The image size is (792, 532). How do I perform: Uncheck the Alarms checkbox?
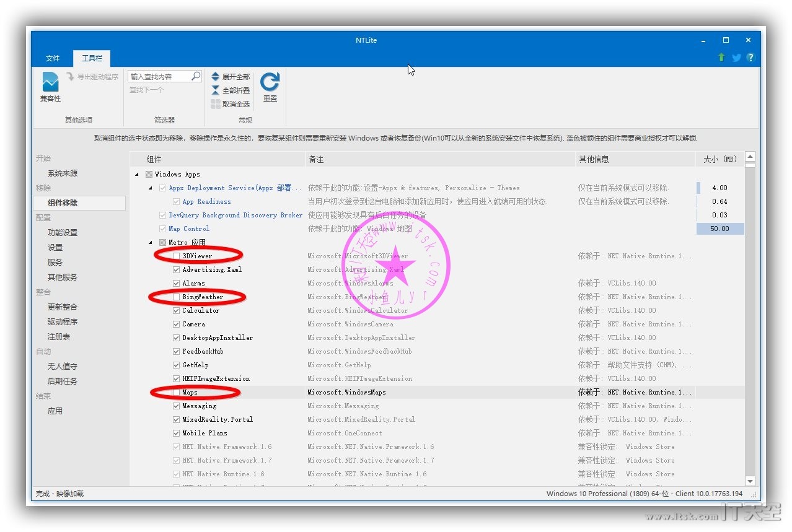click(177, 283)
